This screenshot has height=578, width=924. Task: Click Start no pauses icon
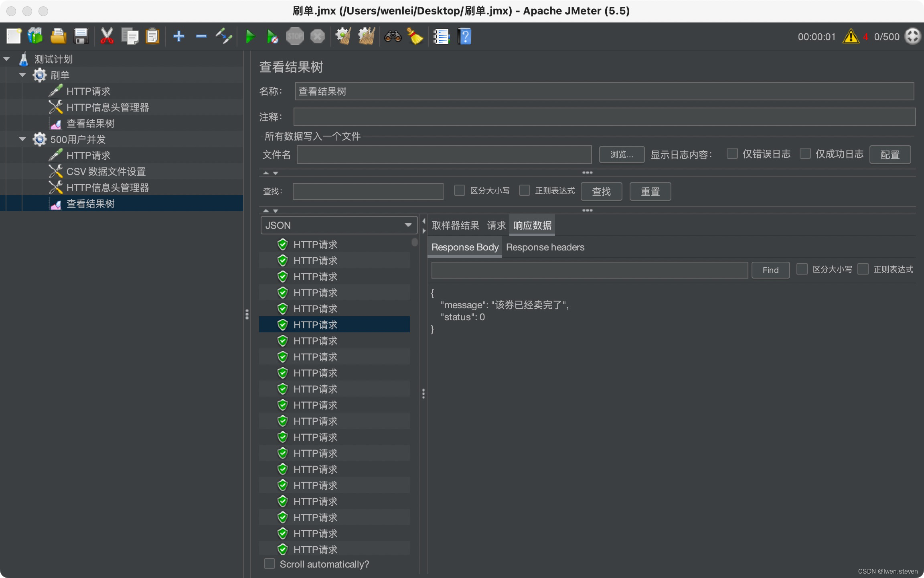coord(272,37)
